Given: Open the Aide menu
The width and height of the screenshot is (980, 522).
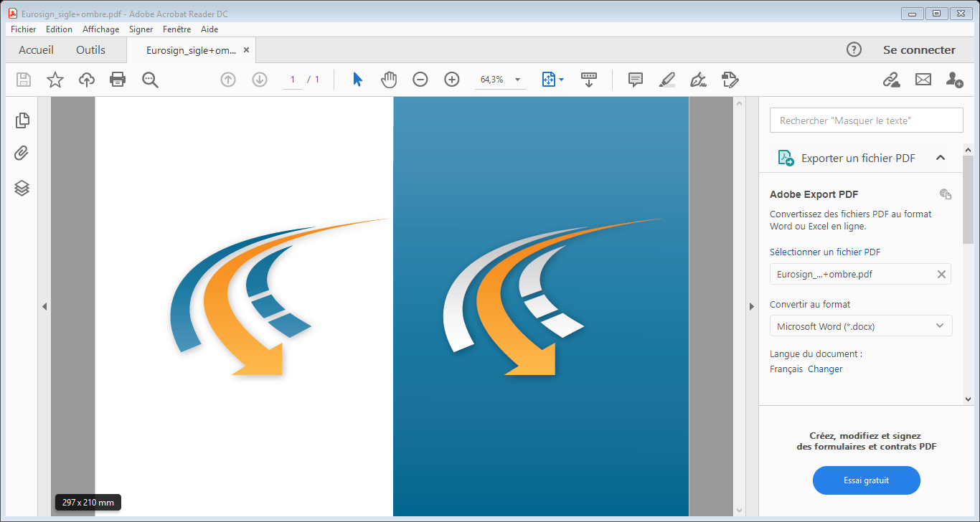Looking at the screenshot, I should [x=209, y=29].
